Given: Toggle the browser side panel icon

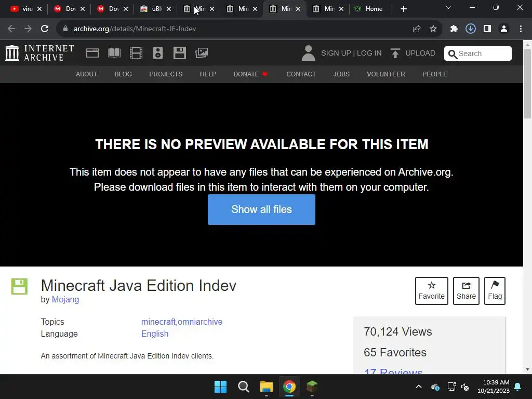Looking at the screenshot, I should [487, 29].
